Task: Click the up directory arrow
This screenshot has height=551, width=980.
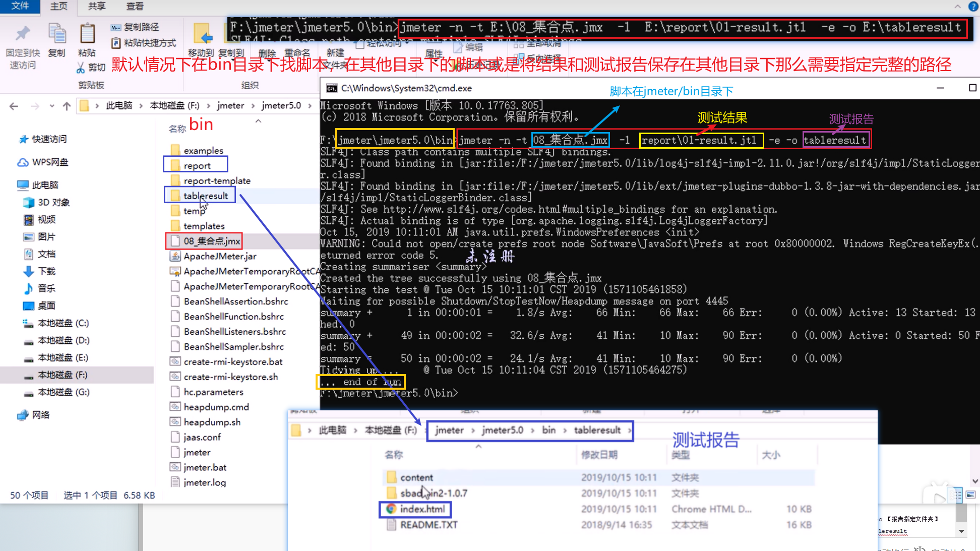Action: [x=67, y=106]
